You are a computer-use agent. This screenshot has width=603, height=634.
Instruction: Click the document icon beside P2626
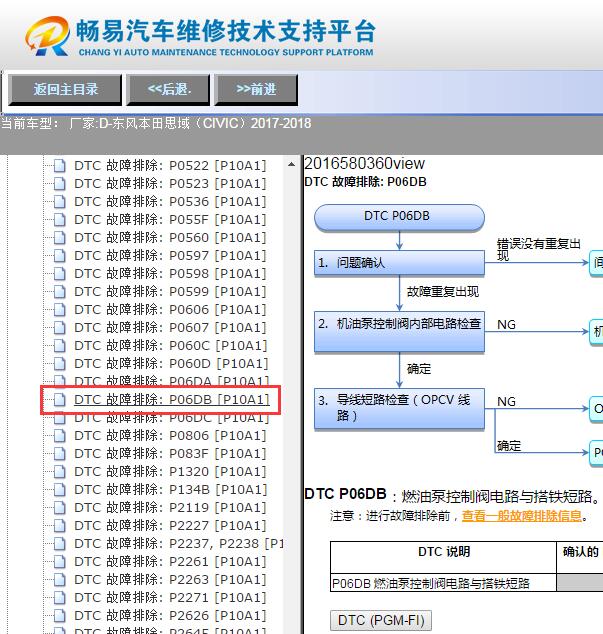click(x=59, y=615)
